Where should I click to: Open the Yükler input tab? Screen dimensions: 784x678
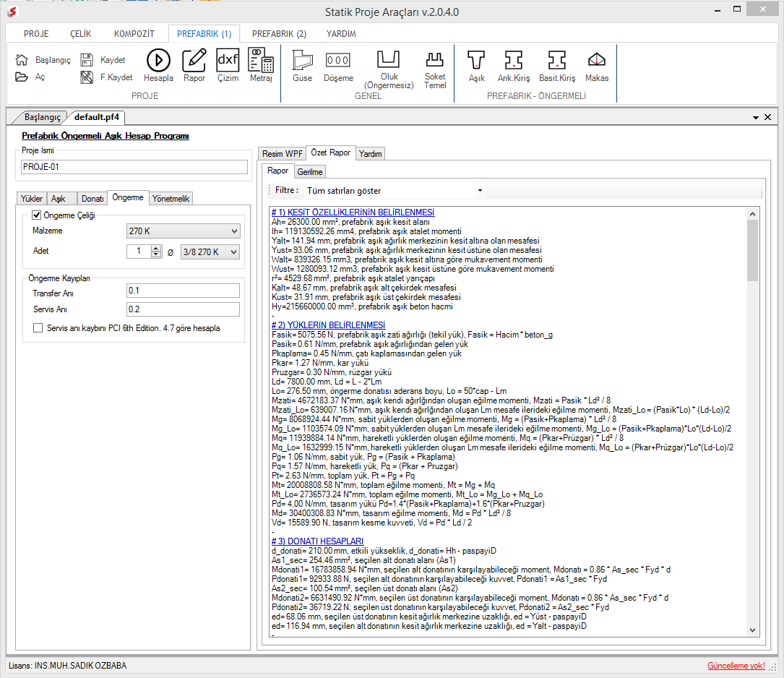click(x=32, y=199)
